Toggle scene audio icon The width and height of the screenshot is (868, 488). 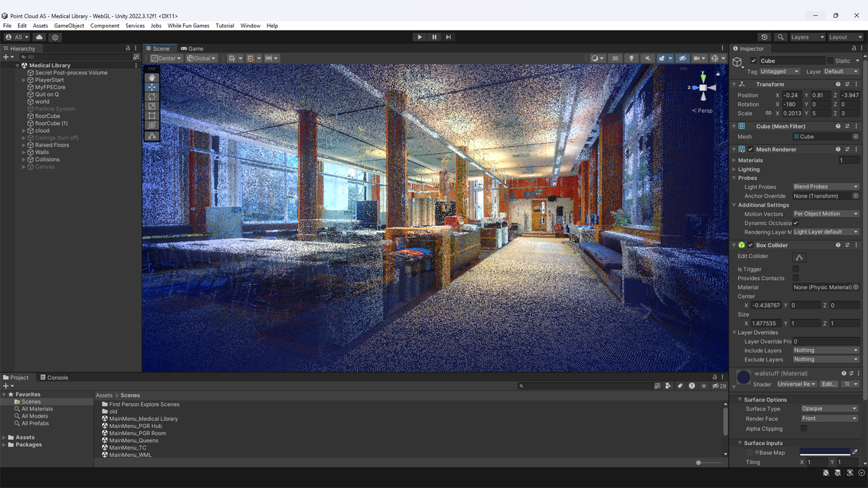[647, 59]
